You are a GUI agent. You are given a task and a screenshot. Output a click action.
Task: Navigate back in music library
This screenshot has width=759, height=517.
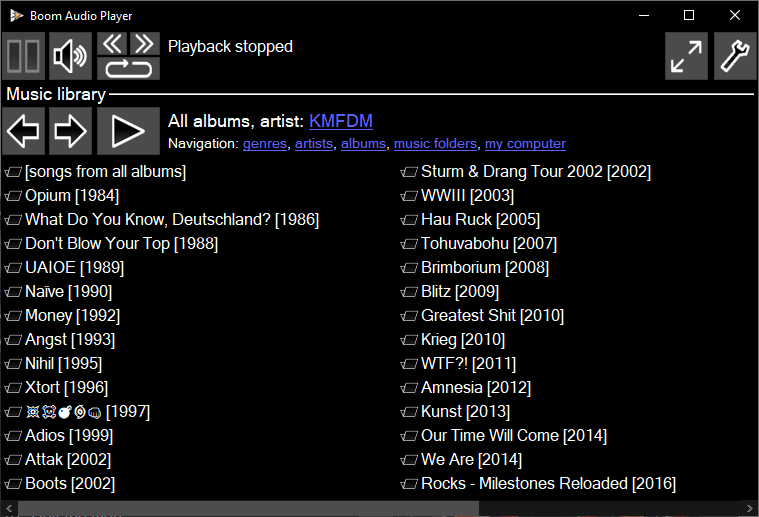point(23,131)
